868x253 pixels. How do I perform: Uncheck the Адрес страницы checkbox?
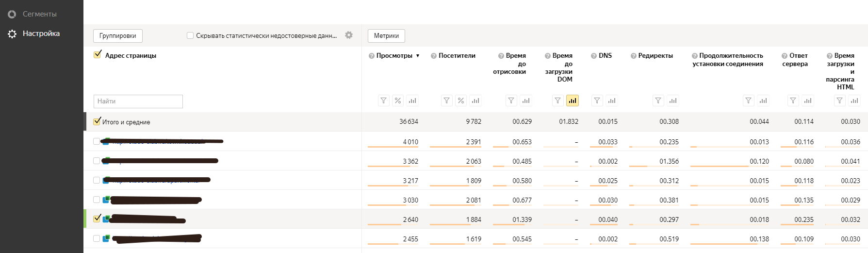[x=98, y=55]
